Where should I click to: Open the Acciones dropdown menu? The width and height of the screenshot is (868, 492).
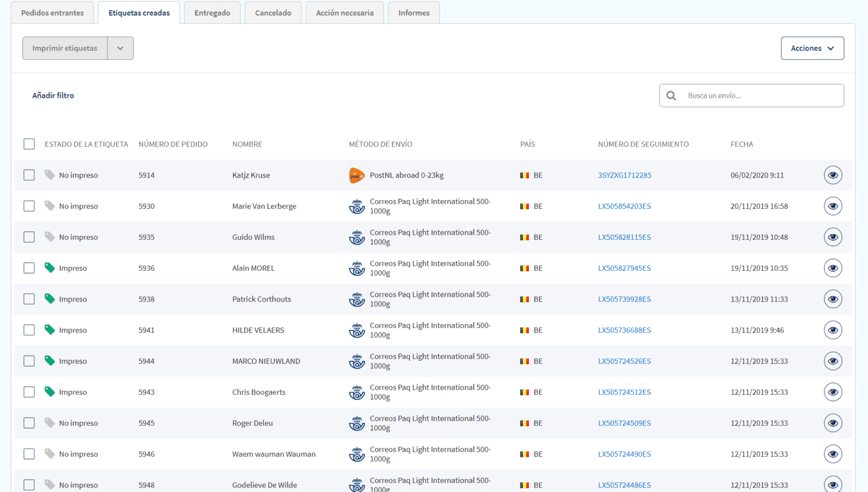(812, 48)
